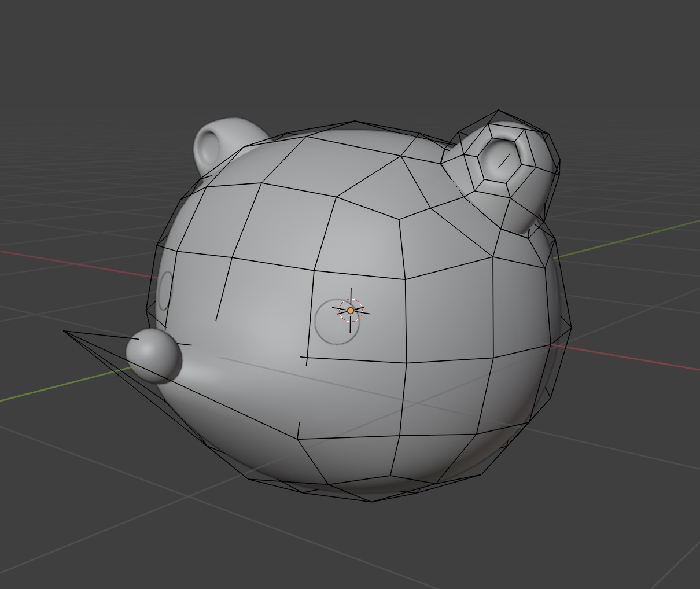The height and width of the screenshot is (589, 700).
Task: Click the head's rightmost wireframe silhouette edge
Action: click(x=571, y=330)
